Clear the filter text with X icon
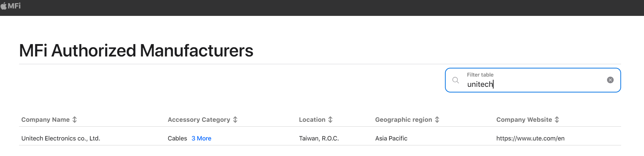This screenshot has width=644, height=156. point(610,80)
